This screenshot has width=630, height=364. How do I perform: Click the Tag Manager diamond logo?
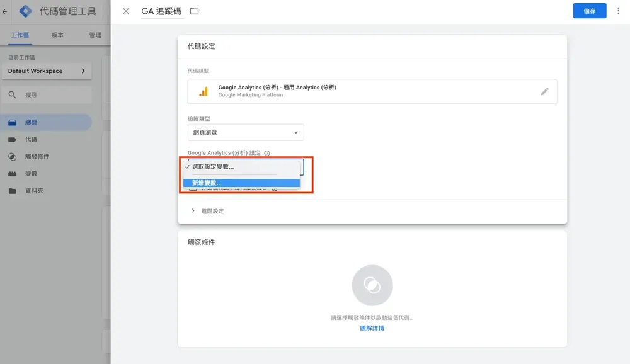pos(25,11)
